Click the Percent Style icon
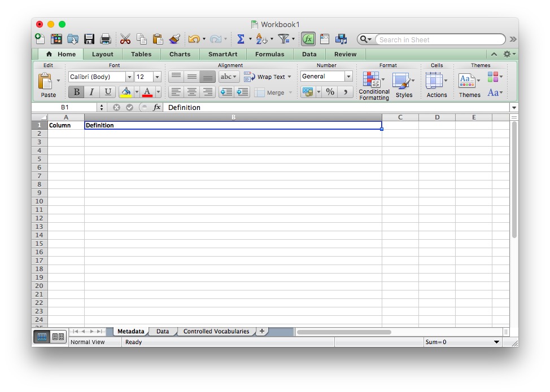Screen dimensions: 550x392 [330, 92]
